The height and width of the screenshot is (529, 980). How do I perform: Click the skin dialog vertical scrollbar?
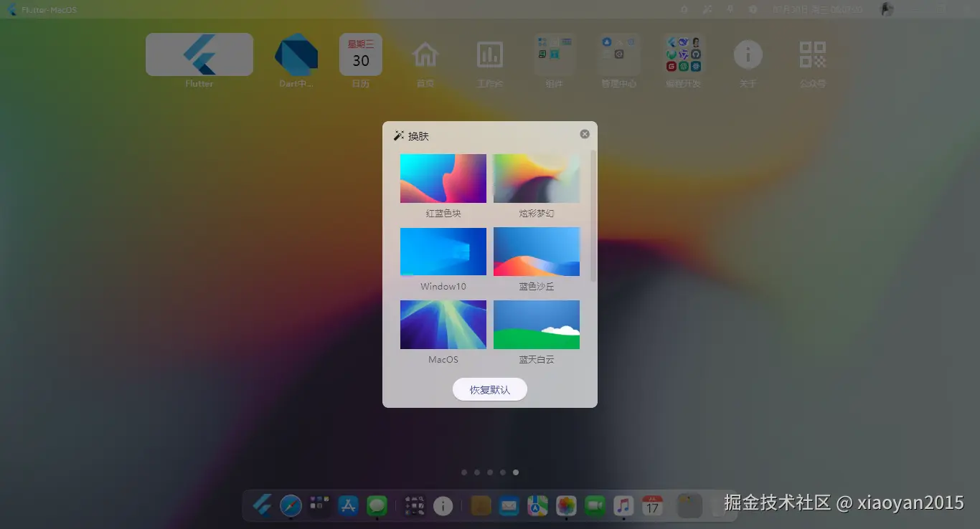(593, 215)
